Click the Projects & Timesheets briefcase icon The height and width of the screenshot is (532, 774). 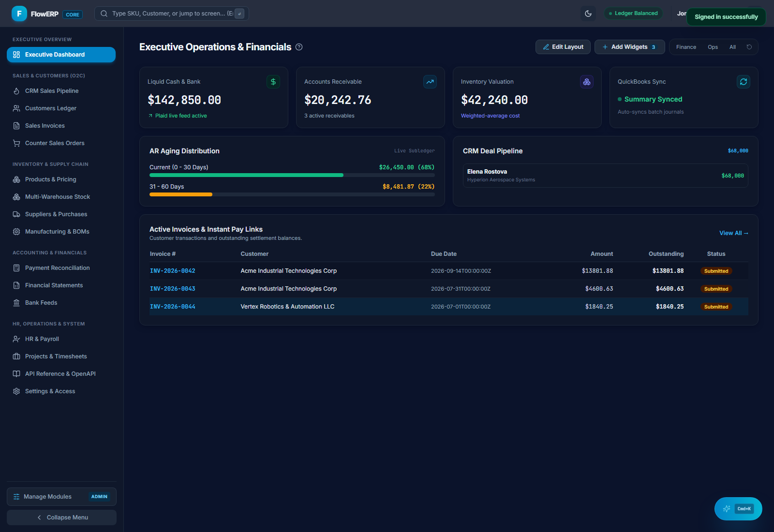16,356
